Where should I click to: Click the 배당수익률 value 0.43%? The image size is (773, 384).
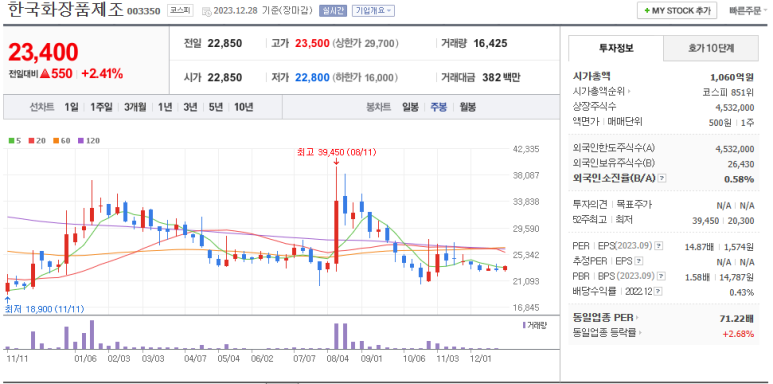(741, 292)
